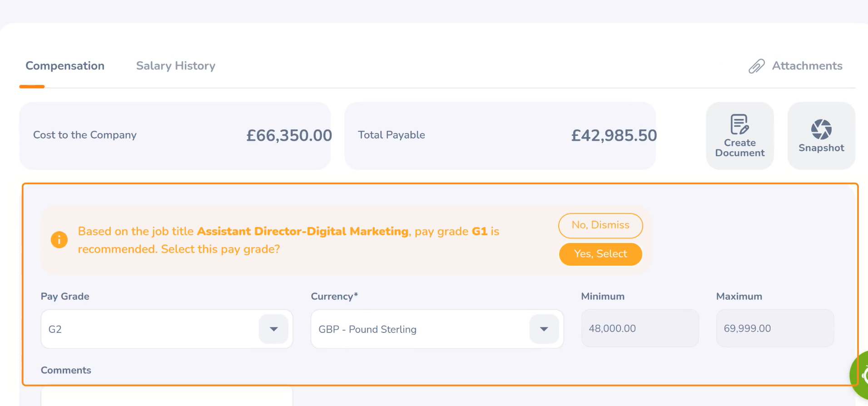Click the Cost to the Company card
868x406 pixels.
[x=175, y=135]
